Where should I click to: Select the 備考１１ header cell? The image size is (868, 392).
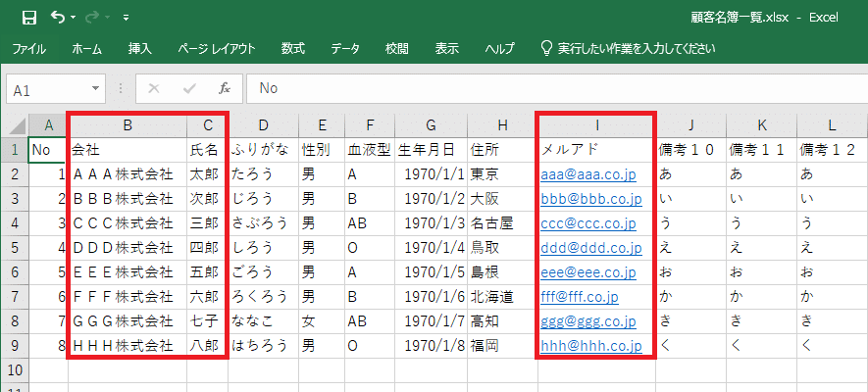(x=762, y=149)
